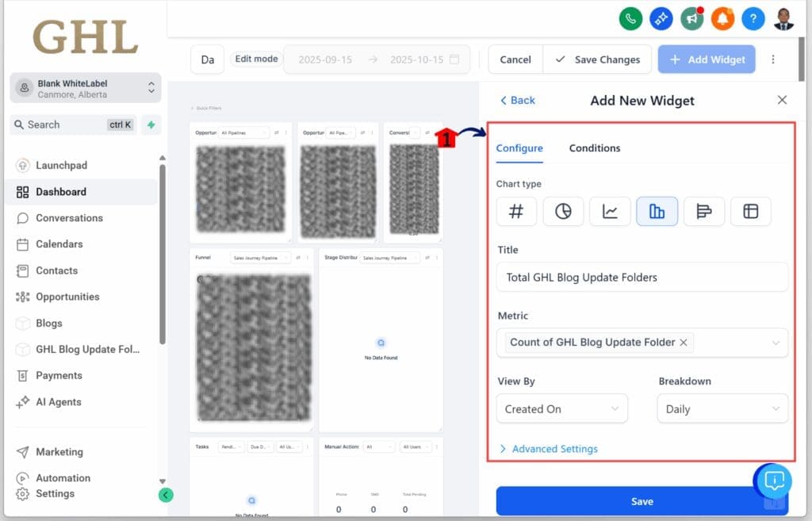This screenshot has height=521, width=812.
Task: Click the Back link in widget panel
Action: [517, 100]
